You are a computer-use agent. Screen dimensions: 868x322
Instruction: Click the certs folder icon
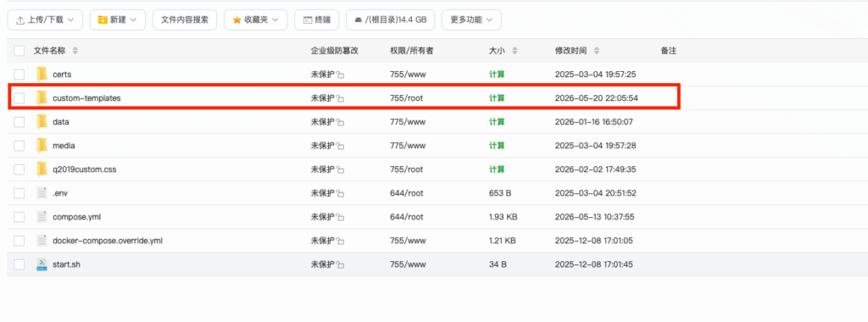click(x=42, y=74)
